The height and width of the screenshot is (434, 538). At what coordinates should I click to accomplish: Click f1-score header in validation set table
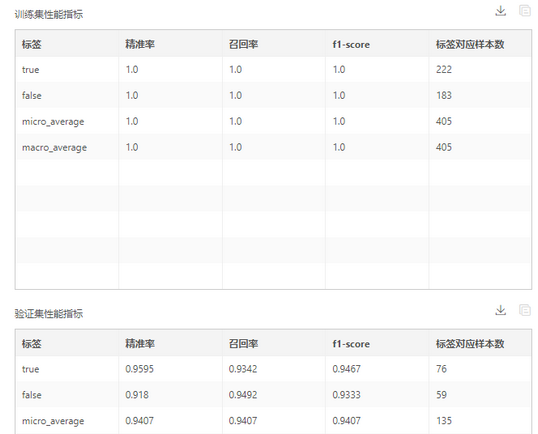(x=351, y=344)
